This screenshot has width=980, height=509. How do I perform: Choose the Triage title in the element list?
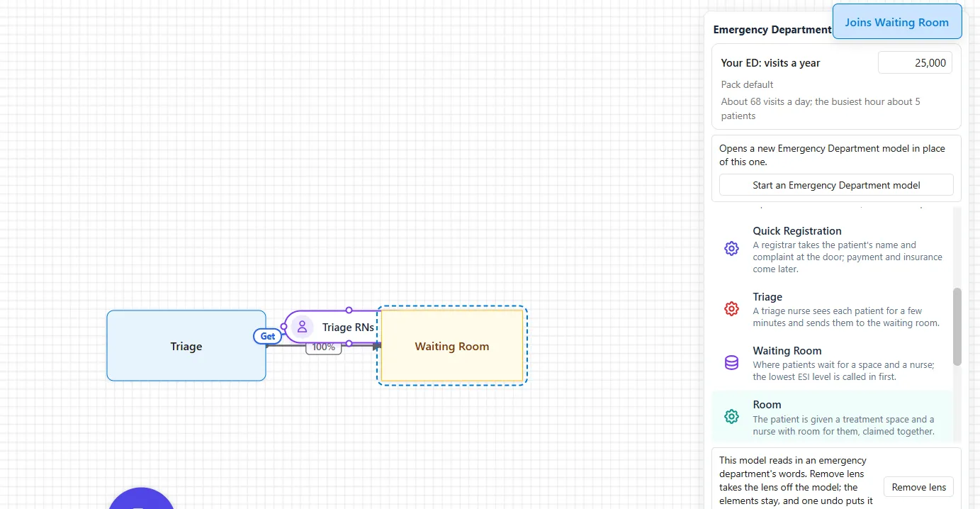767,297
